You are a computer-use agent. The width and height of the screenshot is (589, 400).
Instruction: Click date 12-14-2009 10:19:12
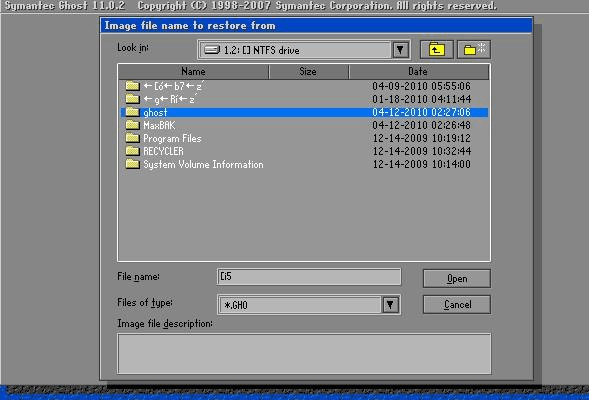[x=421, y=138]
